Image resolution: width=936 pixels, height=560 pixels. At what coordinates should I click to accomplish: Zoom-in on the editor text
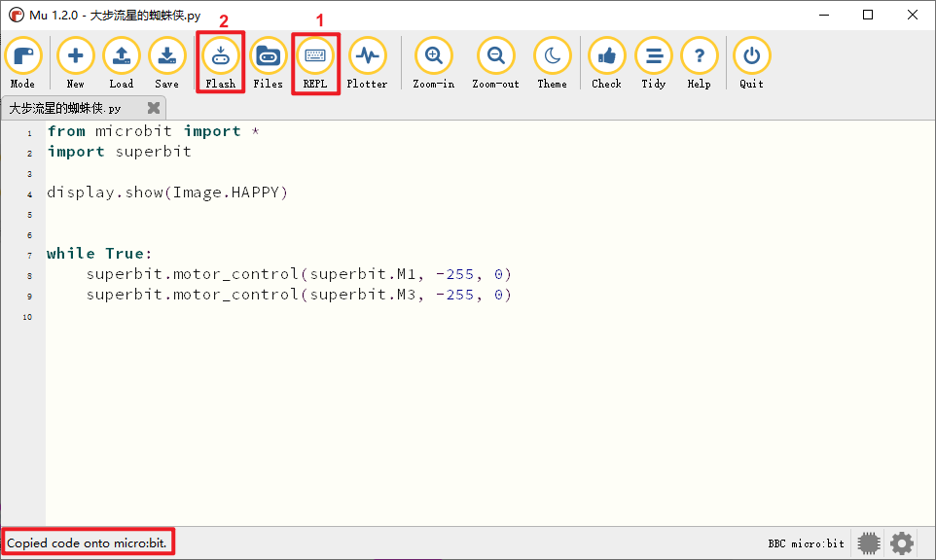[x=434, y=63]
